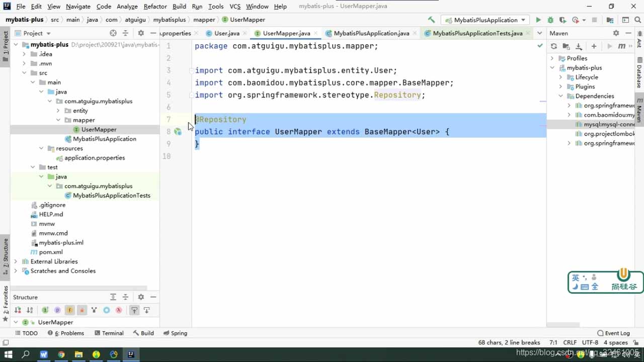Click CRLF line separator in status bar
Viewport: 644px width, 362px height.
pyautogui.click(x=570, y=342)
